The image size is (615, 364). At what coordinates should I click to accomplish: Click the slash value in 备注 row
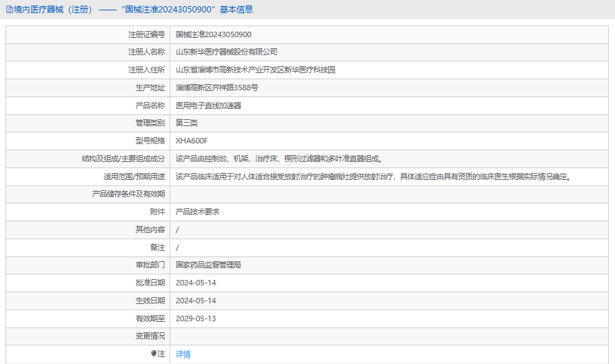(x=177, y=247)
